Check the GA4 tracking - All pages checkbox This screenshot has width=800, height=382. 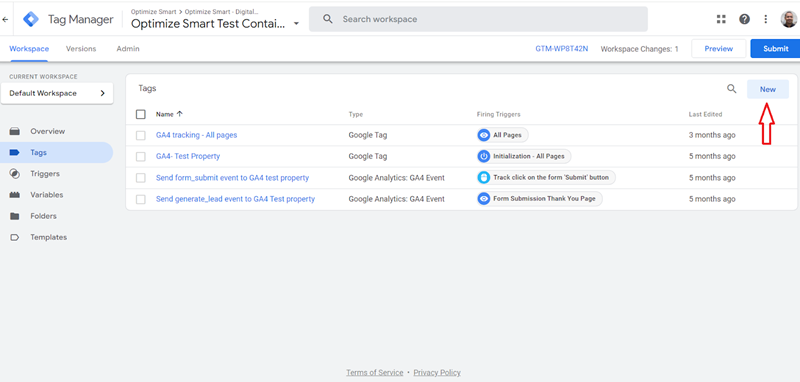[141, 135]
